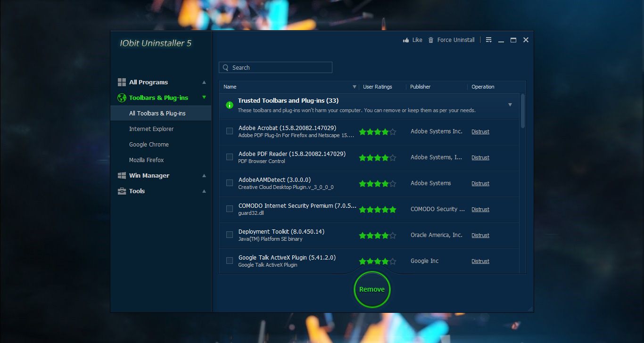
Task: Click the Tools briefcase icon
Action: 122,191
